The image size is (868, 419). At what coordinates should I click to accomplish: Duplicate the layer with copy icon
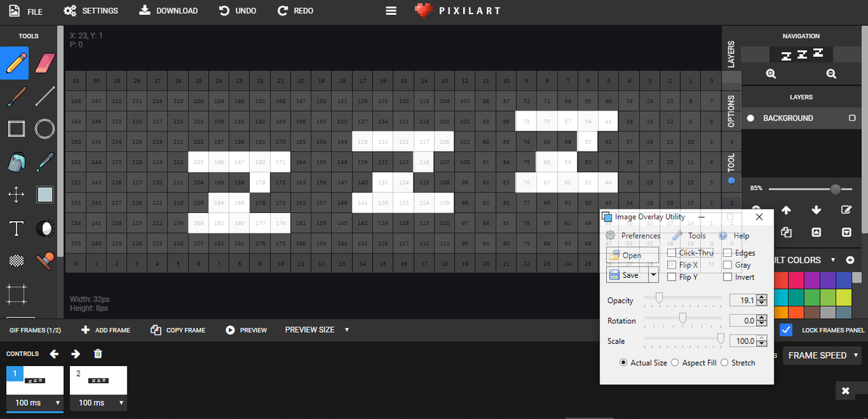[x=786, y=233]
